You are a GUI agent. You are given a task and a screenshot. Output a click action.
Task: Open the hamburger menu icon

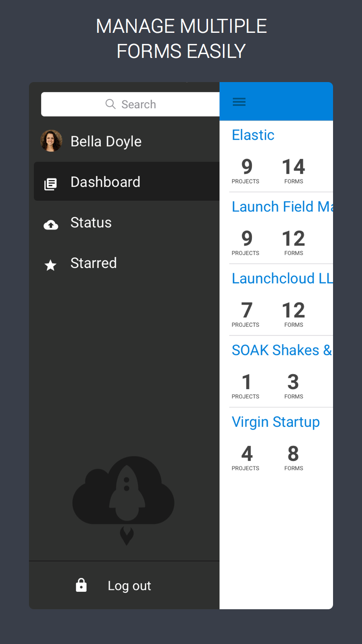(239, 101)
